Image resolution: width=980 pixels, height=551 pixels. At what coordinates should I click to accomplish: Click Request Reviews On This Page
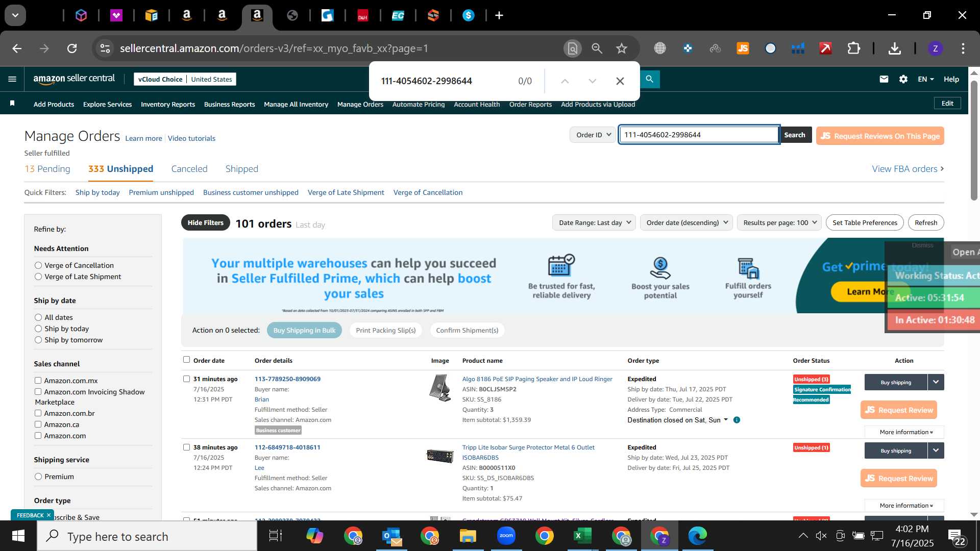pyautogui.click(x=880, y=136)
